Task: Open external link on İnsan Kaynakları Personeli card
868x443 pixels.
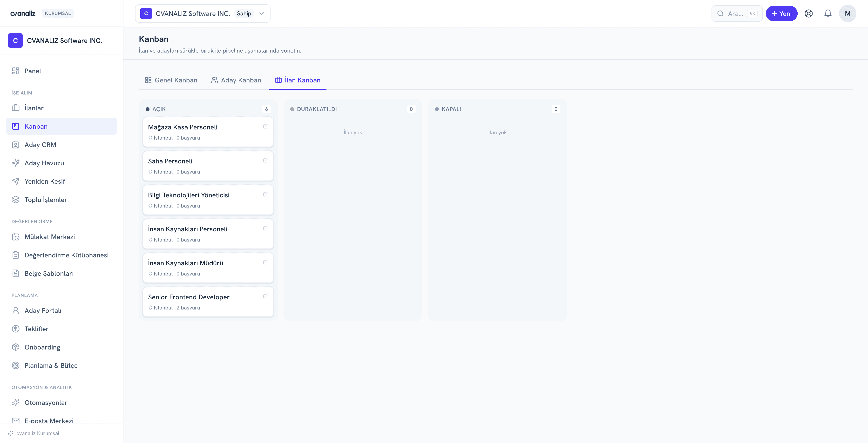Action: (265, 228)
